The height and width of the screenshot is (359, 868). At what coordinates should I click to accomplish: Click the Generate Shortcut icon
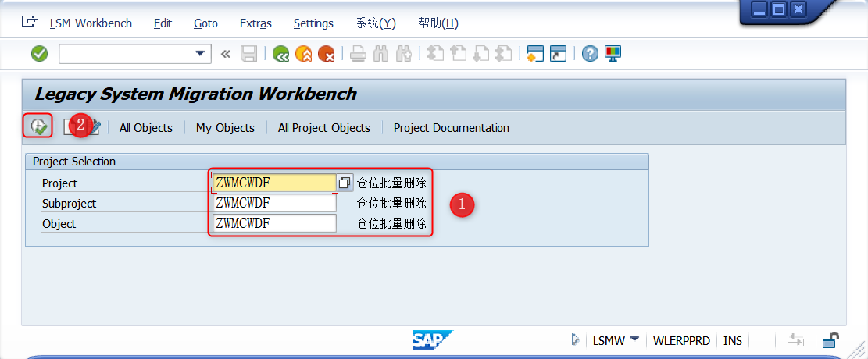click(x=558, y=54)
